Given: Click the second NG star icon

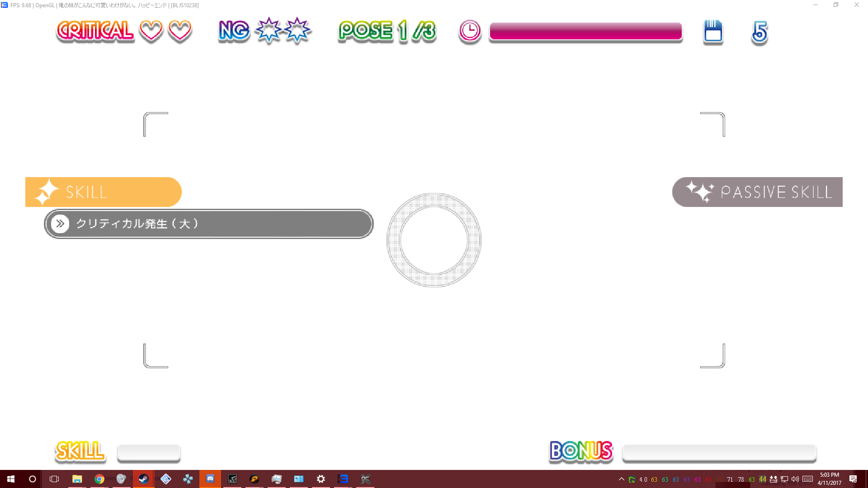Looking at the screenshot, I should coord(297,30).
